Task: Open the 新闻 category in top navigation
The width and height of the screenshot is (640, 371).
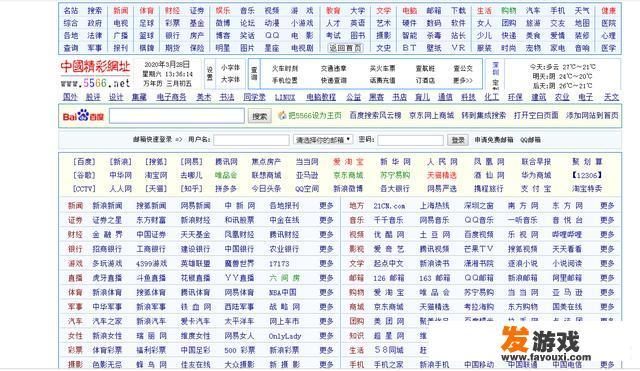Action: click(x=121, y=11)
